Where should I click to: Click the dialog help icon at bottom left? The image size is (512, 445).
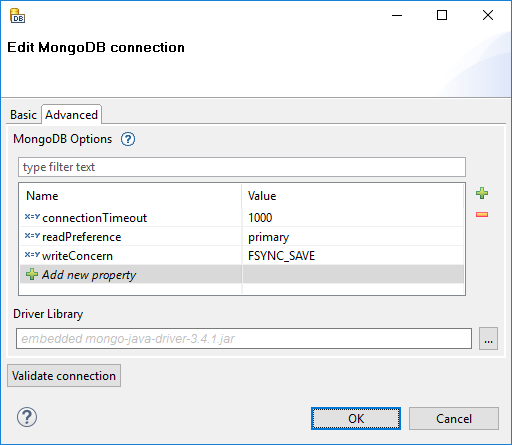coord(27,417)
